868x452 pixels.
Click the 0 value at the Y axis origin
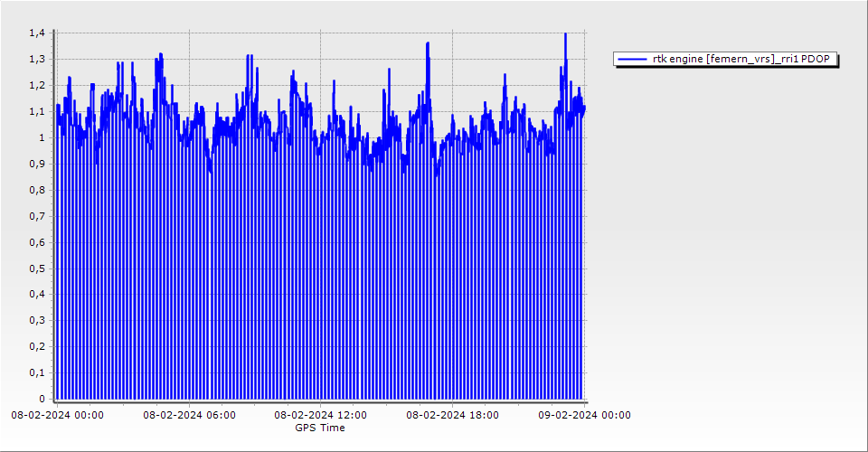(x=41, y=399)
